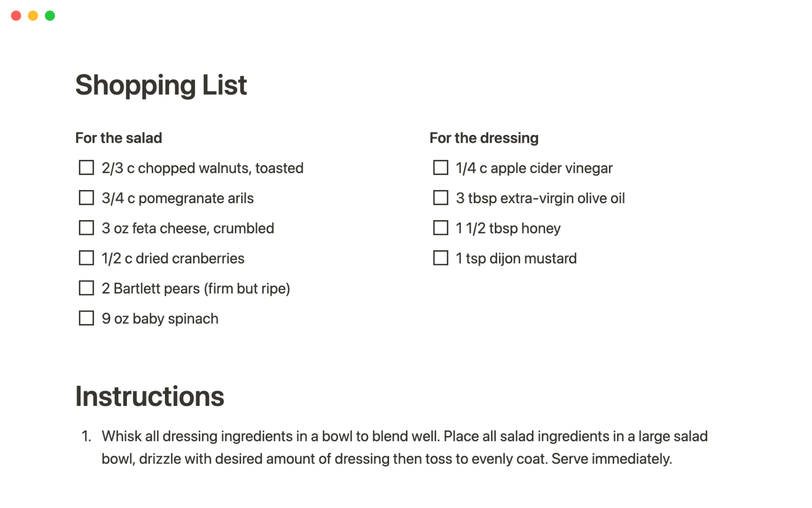Check off feta cheese, crumbled
The image size is (812, 508).
pos(86,228)
